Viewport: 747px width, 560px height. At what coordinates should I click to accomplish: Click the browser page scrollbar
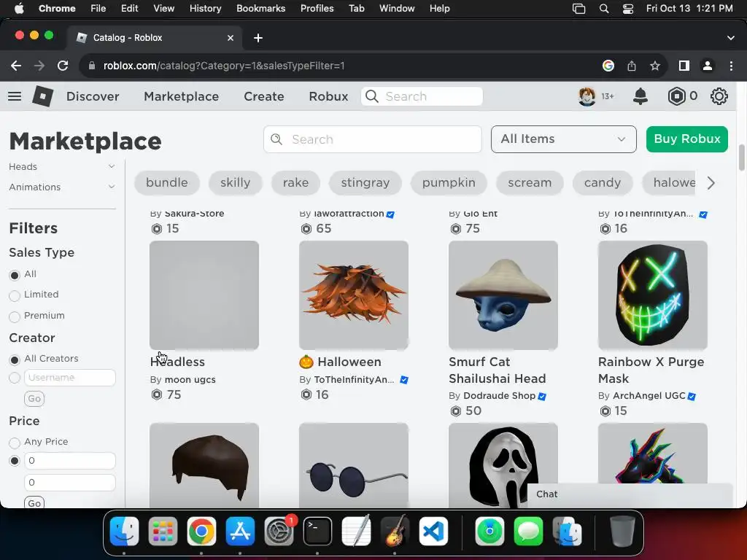[741, 157]
